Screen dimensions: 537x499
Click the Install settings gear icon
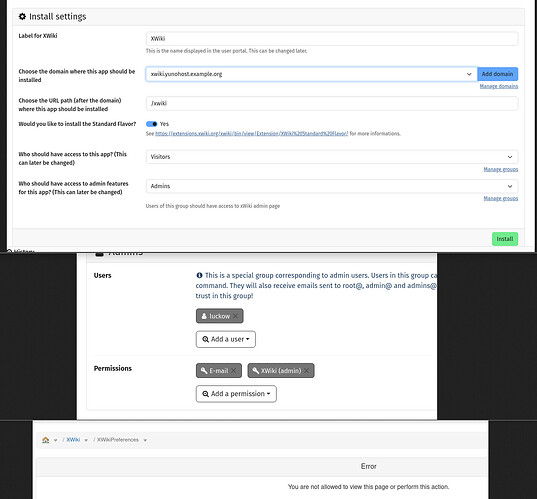(x=22, y=16)
